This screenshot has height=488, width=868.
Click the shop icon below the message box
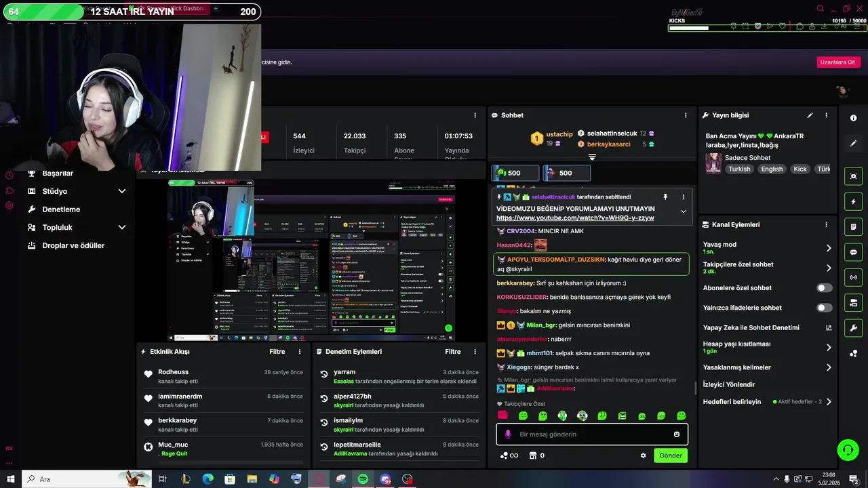pos(533,455)
